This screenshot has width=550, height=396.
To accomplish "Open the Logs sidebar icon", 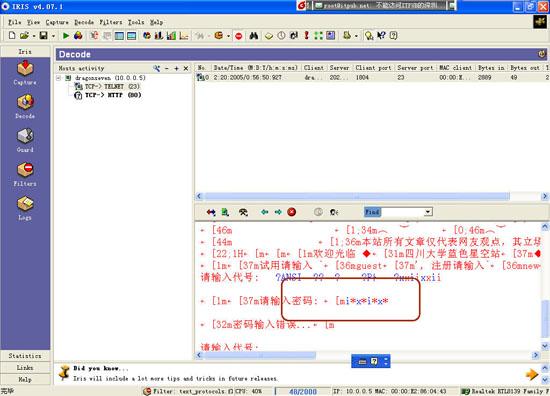I will pos(25,208).
